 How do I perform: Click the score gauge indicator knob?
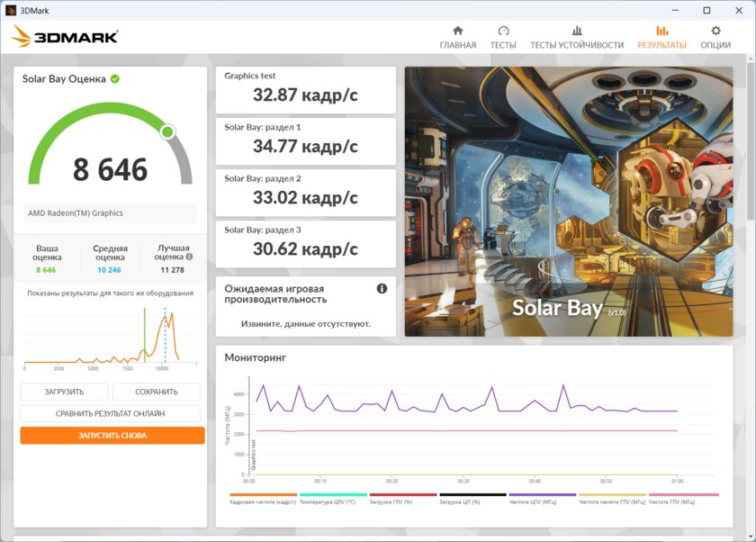click(167, 131)
